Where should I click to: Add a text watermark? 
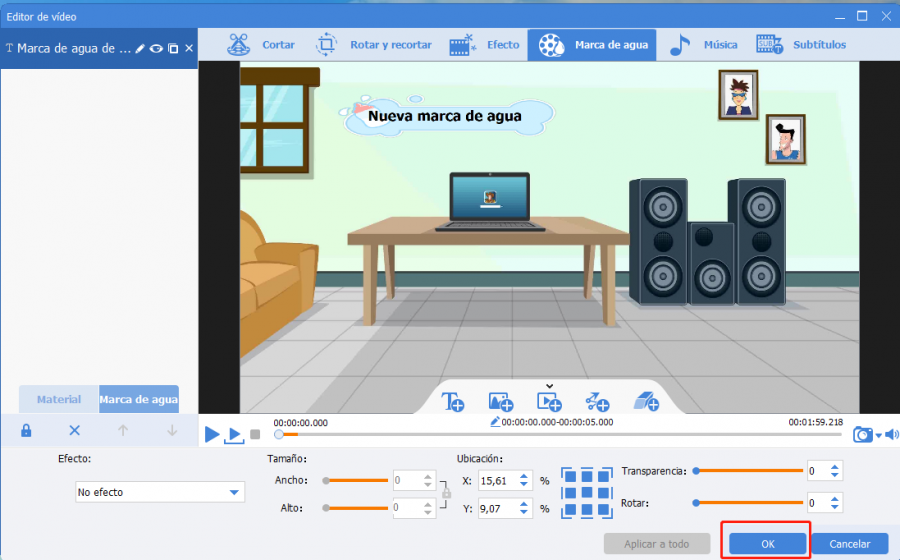pos(452,401)
